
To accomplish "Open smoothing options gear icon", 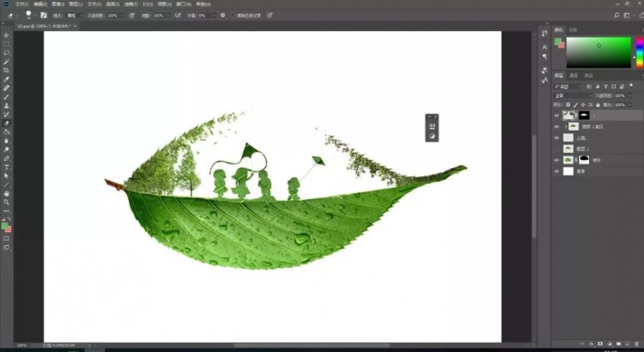I will (223, 16).
